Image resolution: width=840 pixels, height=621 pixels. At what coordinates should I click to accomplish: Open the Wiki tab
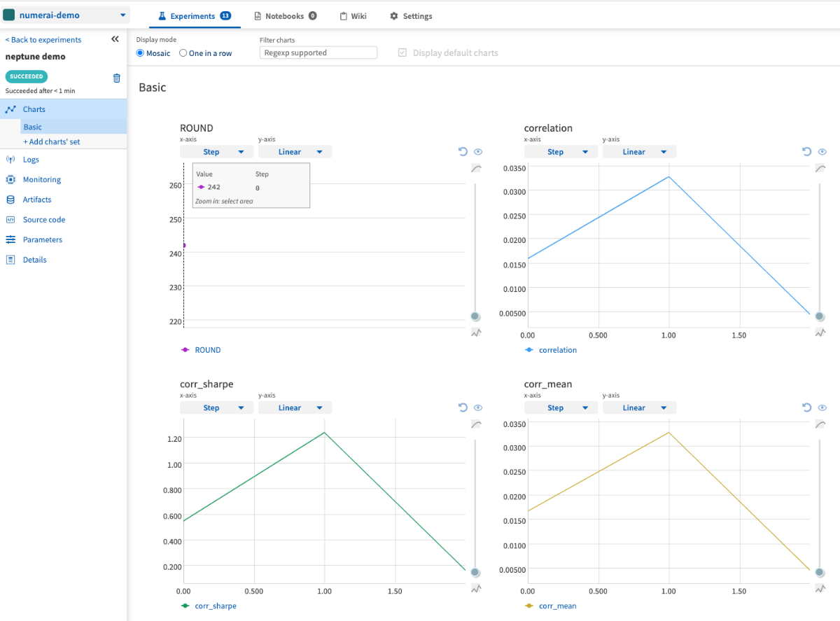tap(353, 16)
